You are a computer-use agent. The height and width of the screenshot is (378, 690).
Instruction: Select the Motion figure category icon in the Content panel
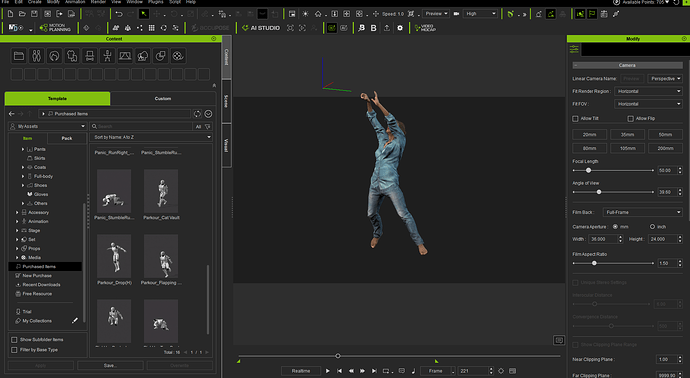click(x=107, y=56)
